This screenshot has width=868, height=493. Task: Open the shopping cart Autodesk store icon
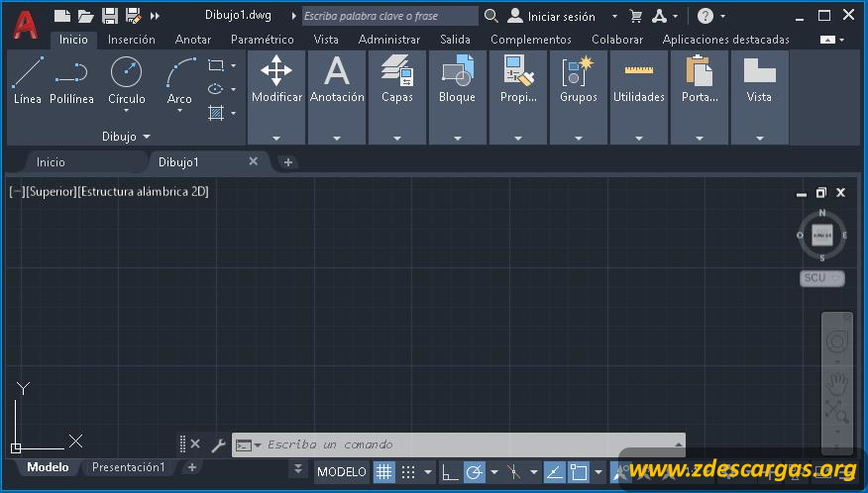point(636,16)
